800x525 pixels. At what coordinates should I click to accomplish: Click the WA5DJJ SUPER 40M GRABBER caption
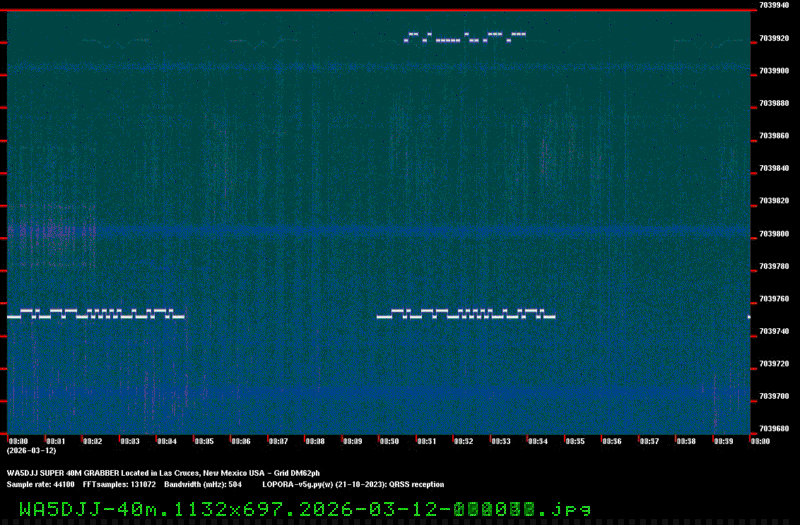163,473
